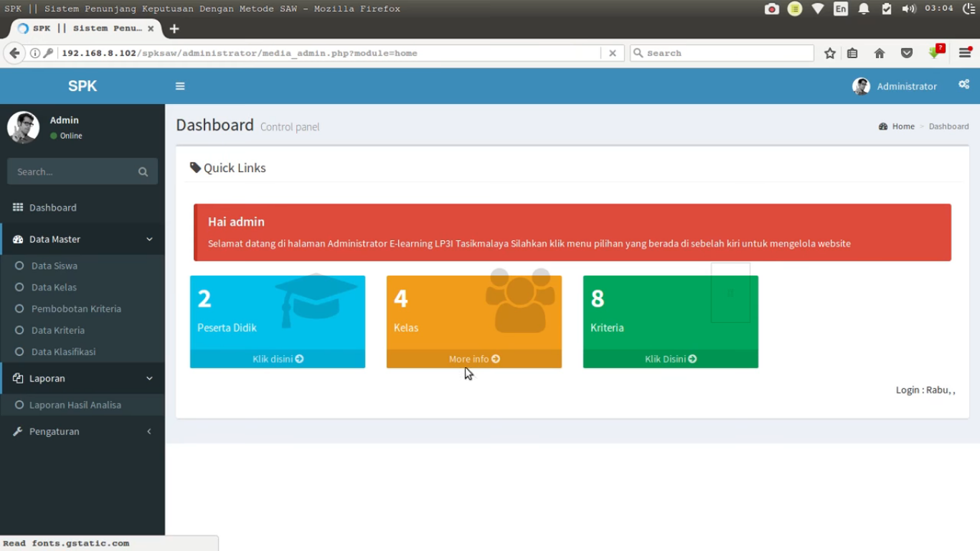Select Pembobotan Kriteria in sidebar
This screenshot has height=551, width=980.
point(76,309)
